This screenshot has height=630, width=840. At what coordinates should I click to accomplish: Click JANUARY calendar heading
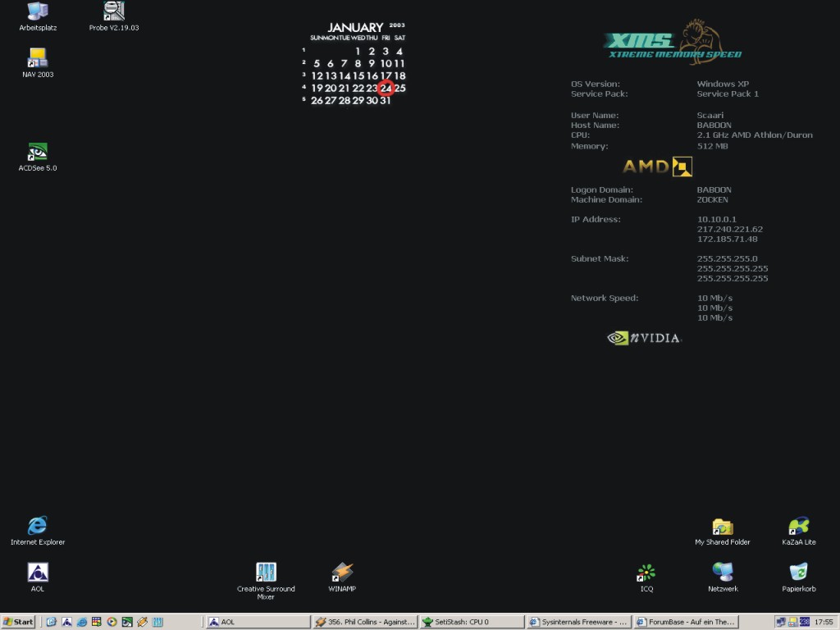[355, 27]
